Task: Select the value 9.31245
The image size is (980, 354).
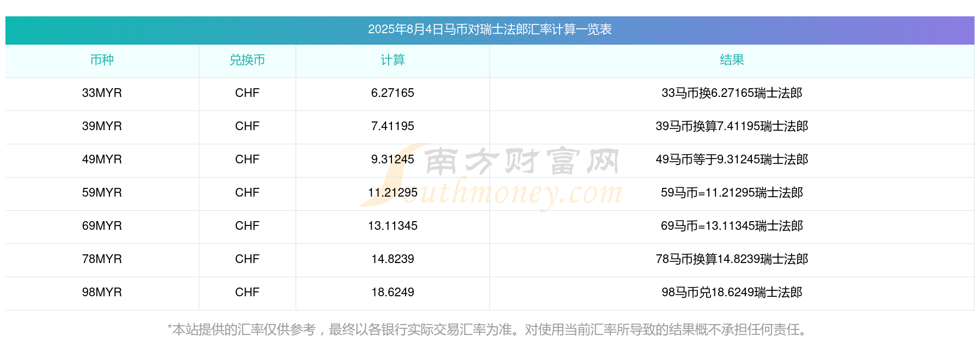Action: pos(393,160)
